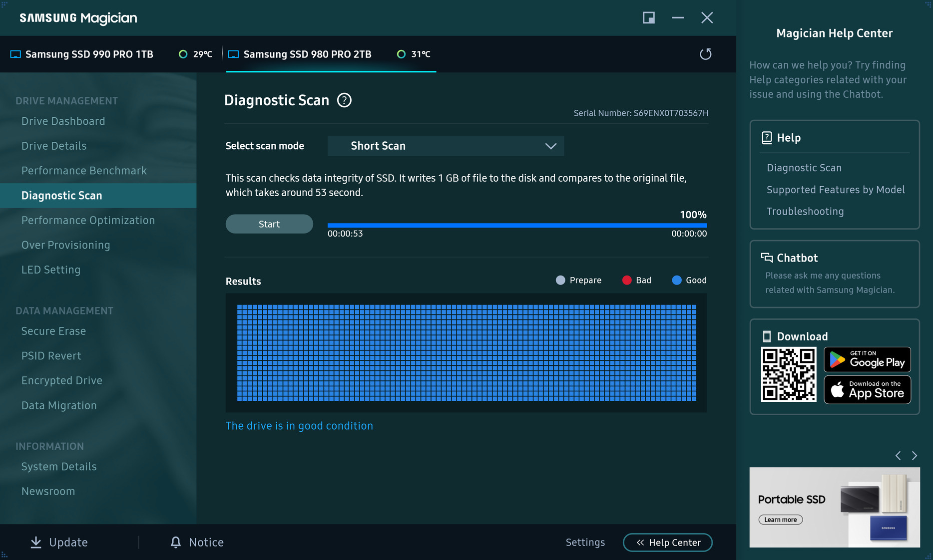View System Details information
This screenshot has width=933, height=560.
(x=59, y=467)
